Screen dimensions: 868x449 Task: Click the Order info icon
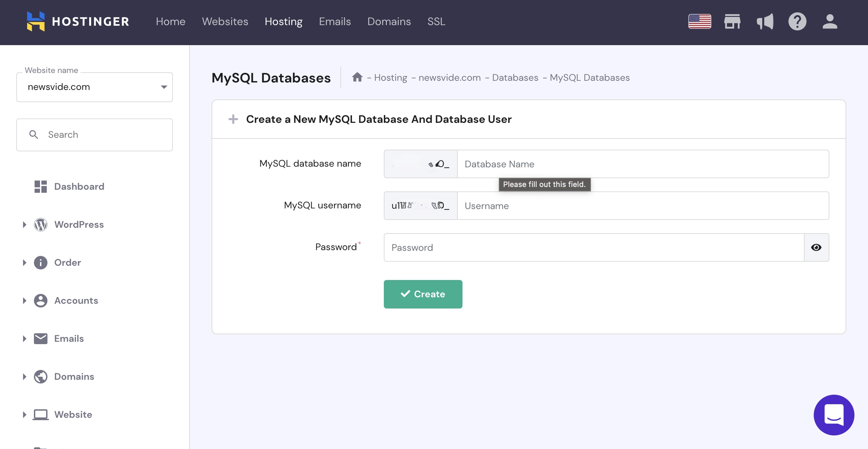[x=41, y=262]
